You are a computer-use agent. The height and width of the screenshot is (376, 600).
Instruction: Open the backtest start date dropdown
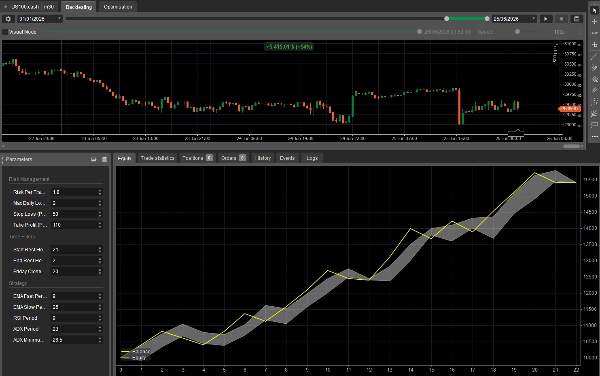[x=40, y=19]
